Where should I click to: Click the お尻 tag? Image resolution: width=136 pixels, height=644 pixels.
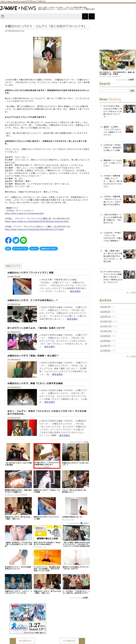click(x=8, y=249)
